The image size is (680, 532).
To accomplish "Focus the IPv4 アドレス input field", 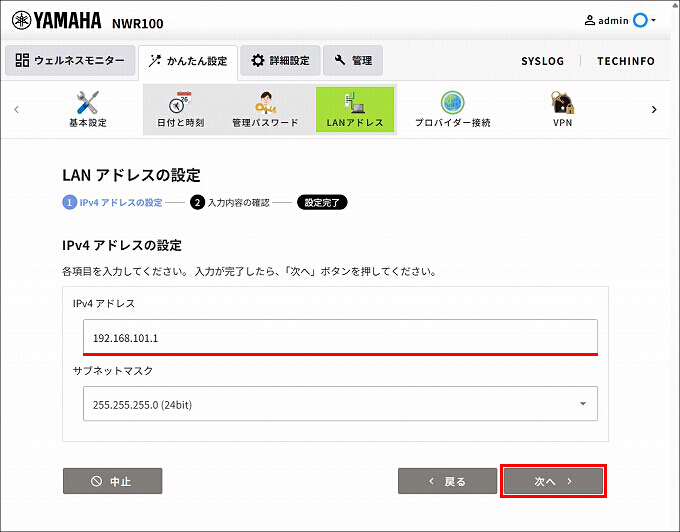I will pos(340,337).
